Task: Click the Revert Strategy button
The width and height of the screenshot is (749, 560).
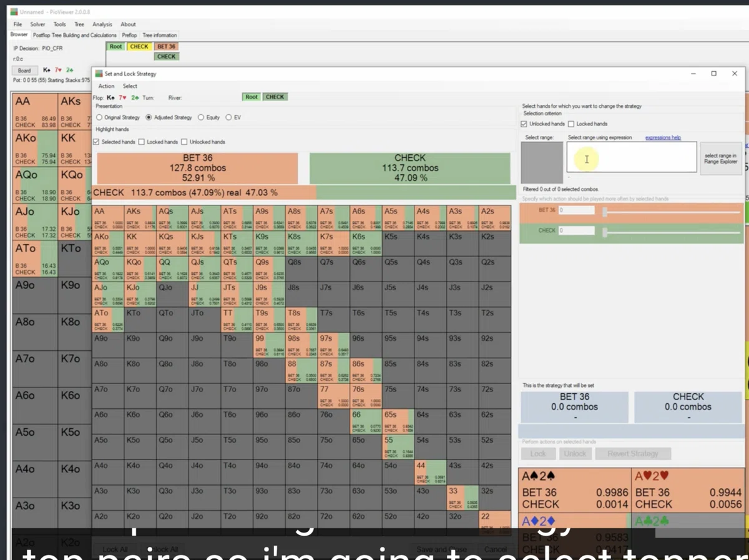Action: tap(633, 454)
